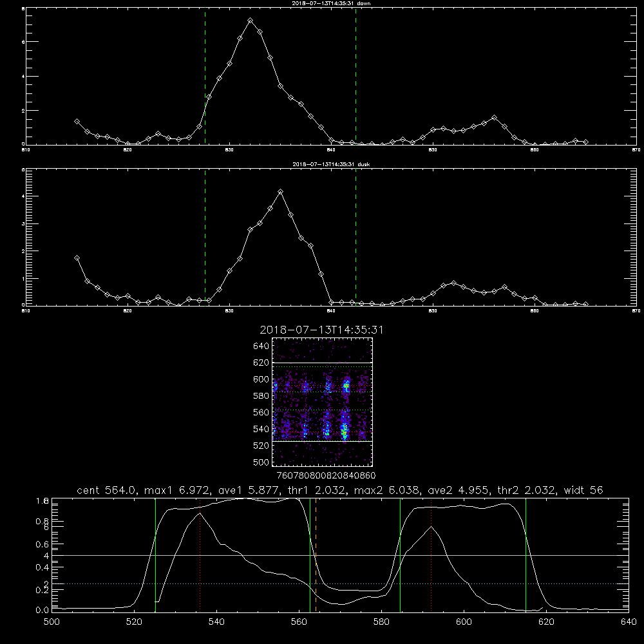Screen dimensions: 644x644
Task: Click the '850' x-axis label of dusk plot
Action: (x=433, y=311)
